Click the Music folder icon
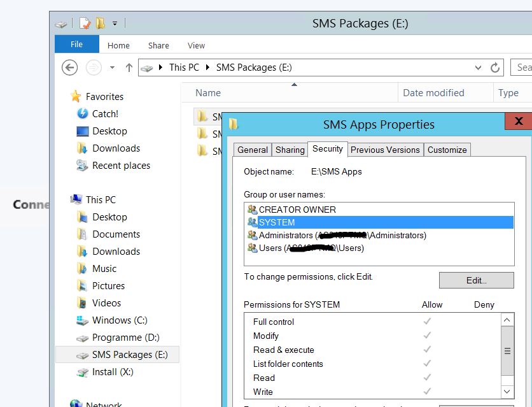 coord(81,268)
